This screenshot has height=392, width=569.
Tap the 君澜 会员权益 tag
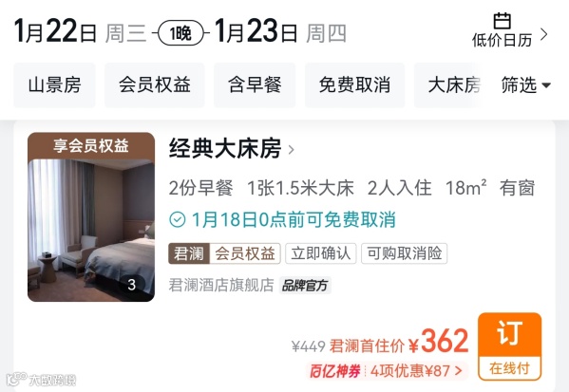click(224, 253)
